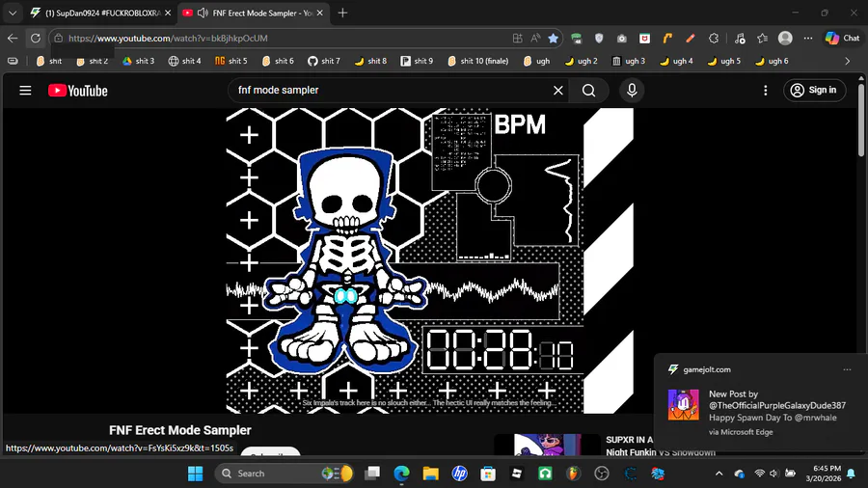
Task: Show hidden system tray icons
Action: point(719,474)
